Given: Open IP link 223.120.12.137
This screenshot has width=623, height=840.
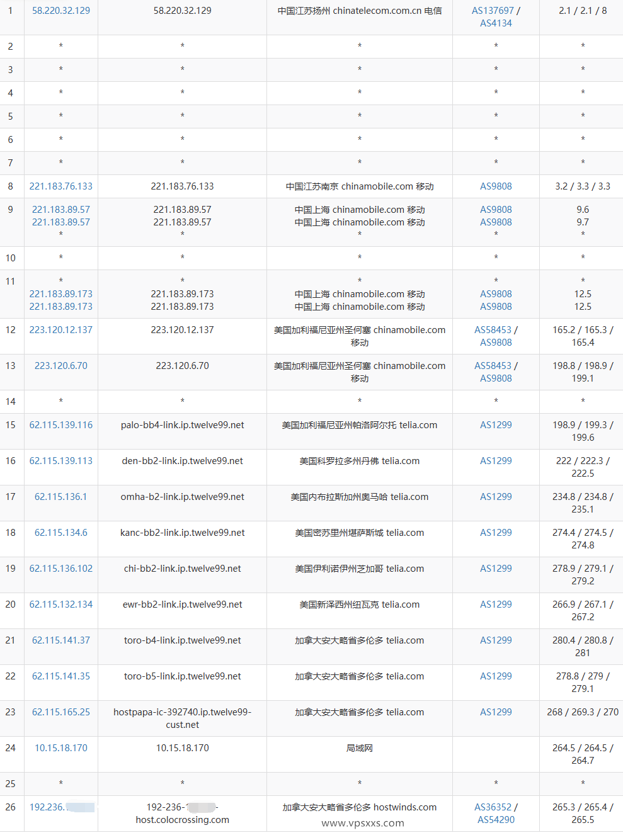Looking at the screenshot, I should 61,330.
